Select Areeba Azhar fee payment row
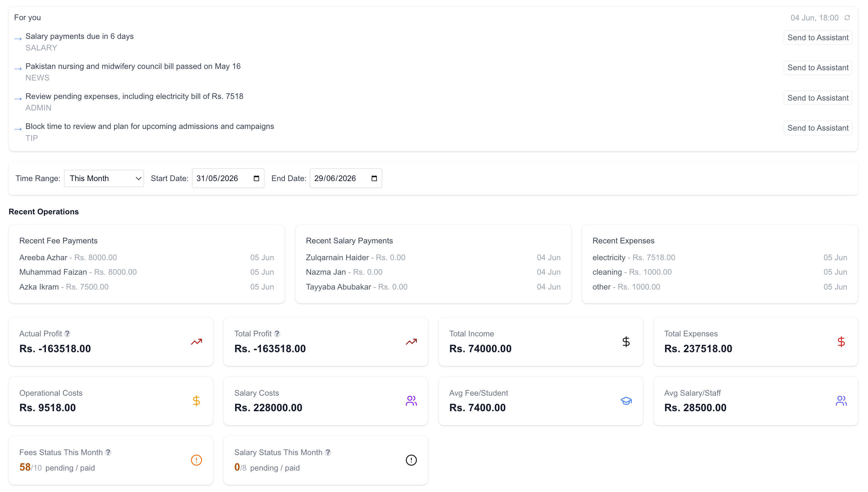Viewport: 868px width, 492px height. 147,258
